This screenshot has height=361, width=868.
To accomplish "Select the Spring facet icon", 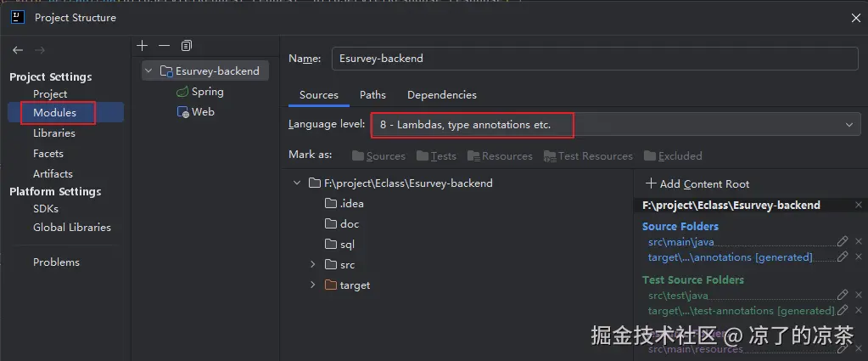I will pos(182,92).
